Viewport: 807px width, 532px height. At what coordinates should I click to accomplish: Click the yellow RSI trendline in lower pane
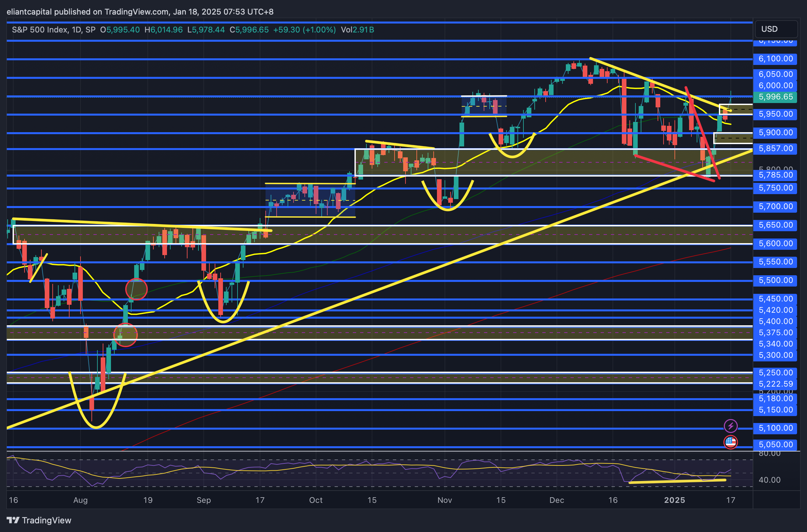tap(677, 481)
